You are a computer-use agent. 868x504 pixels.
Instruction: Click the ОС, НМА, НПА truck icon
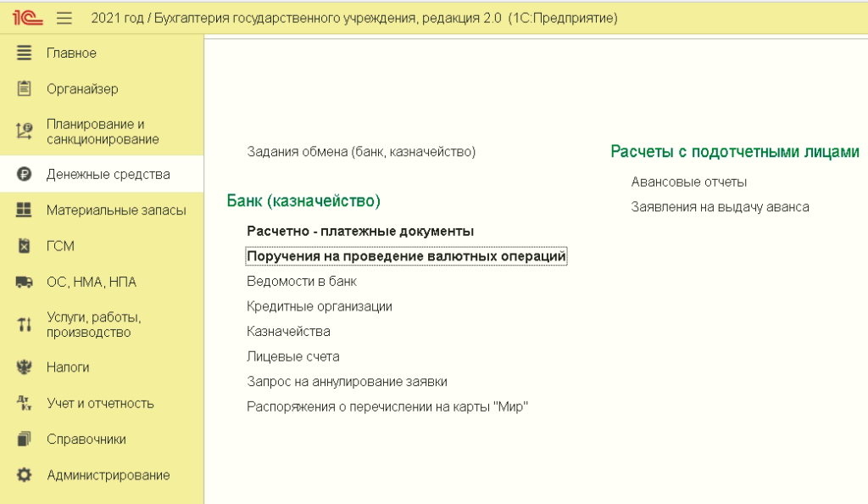[x=25, y=283]
